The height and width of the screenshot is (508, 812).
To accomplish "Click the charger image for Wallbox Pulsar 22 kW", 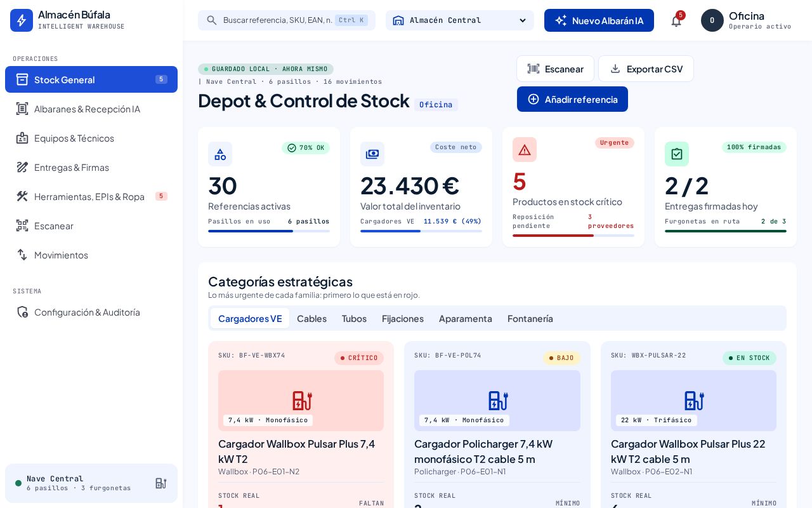I will tap(693, 401).
